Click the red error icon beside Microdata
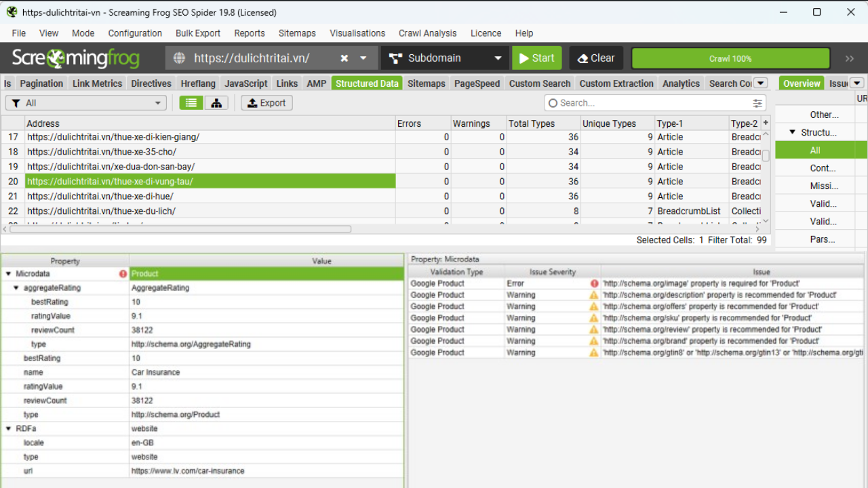 click(123, 274)
